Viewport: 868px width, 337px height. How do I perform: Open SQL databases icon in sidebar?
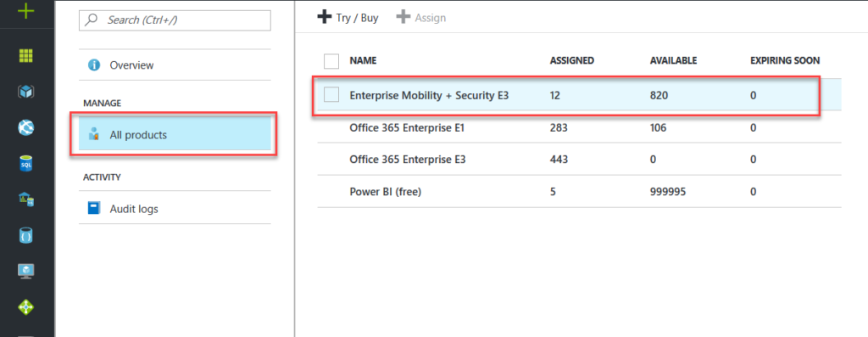click(26, 164)
